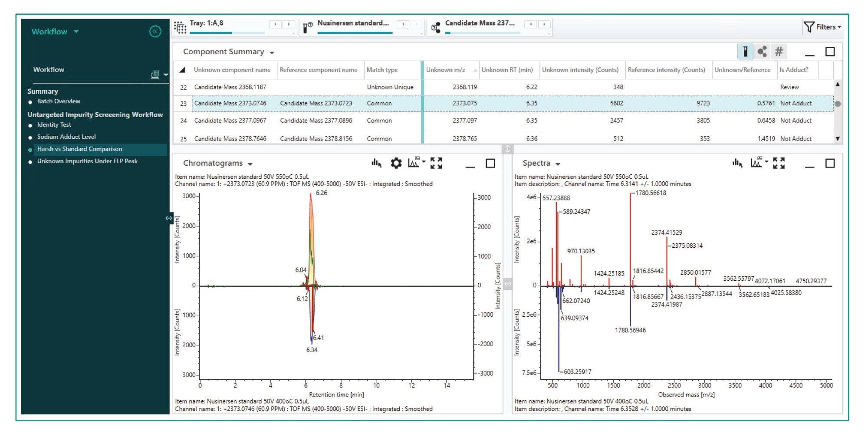This screenshot has width=868, height=436.
Task: Go to next tray position
Action: [289, 24]
